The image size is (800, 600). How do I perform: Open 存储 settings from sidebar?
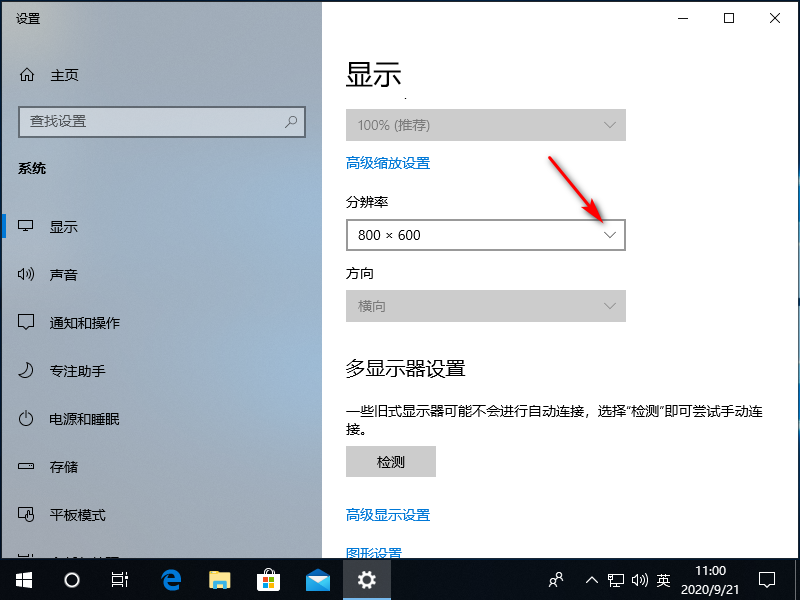click(63, 467)
